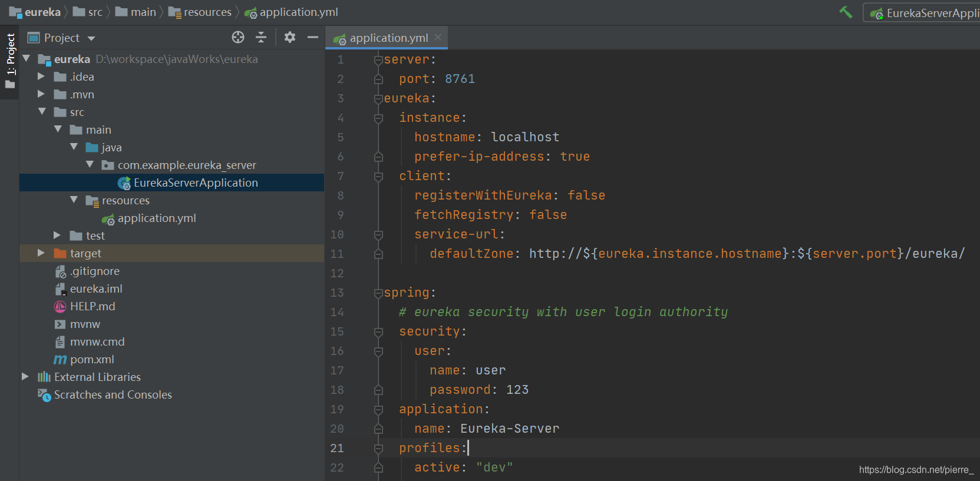Collapse the main folder arrow
980x481 pixels.
[58, 129]
